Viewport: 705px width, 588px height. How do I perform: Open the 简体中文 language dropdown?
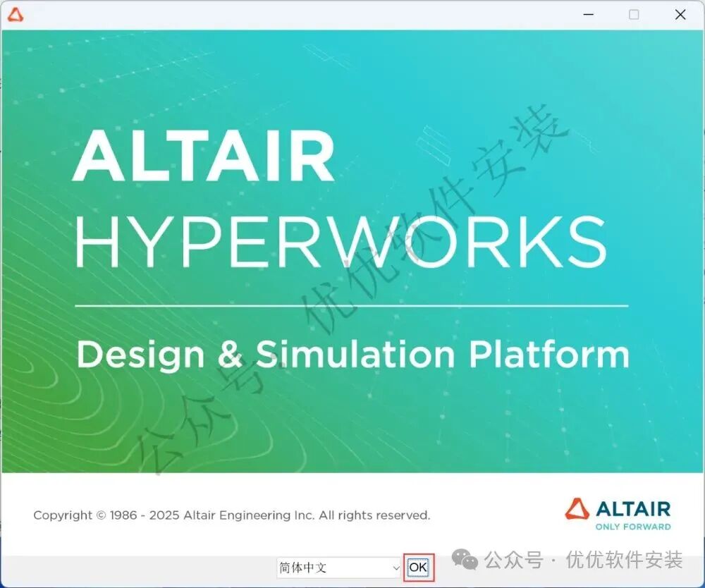click(339, 568)
